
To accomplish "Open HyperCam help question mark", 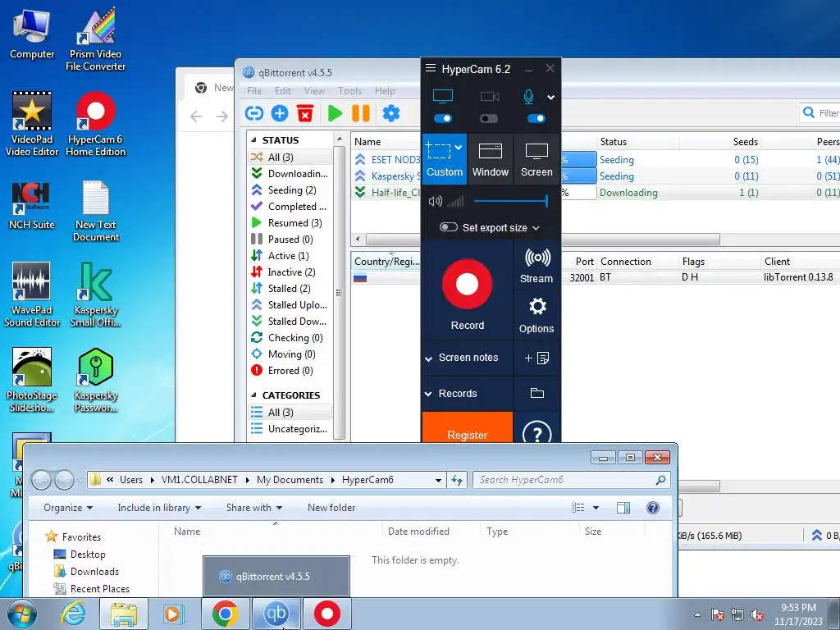I will (x=536, y=433).
